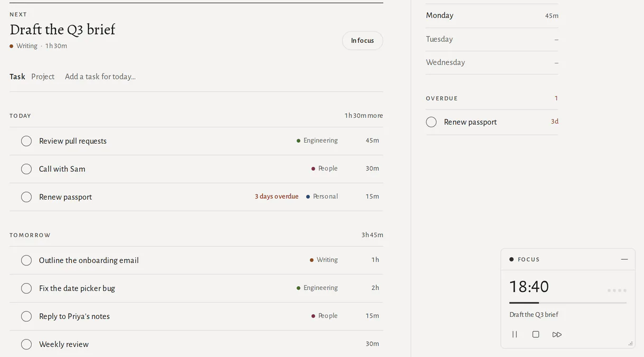Stop the focus session with the square icon
The height and width of the screenshot is (357, 644).
click(x=536, y=334)
